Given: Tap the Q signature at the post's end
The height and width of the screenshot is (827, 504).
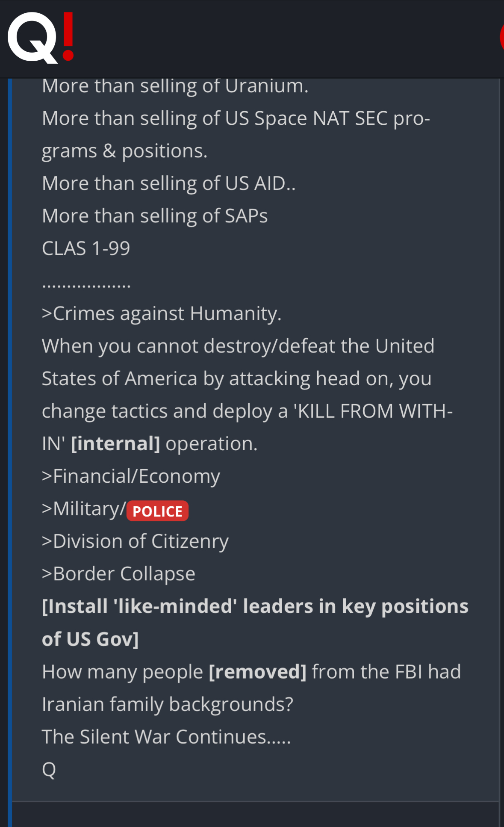Looking at the screenshot, I should [49, 769].
